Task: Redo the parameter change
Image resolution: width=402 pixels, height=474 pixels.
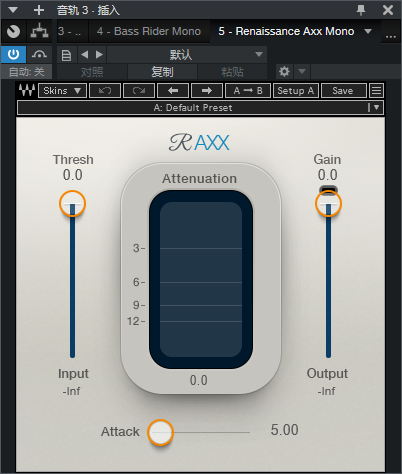Action: [139, 91]
